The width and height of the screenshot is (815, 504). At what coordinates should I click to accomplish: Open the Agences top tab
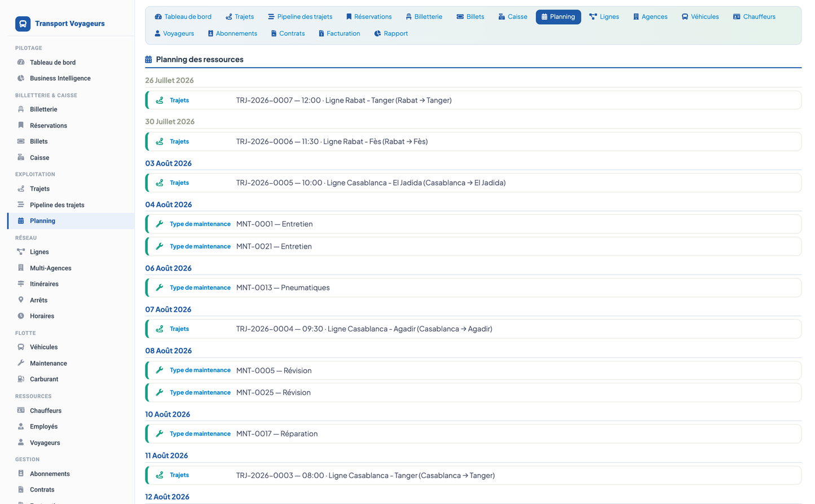650,17
